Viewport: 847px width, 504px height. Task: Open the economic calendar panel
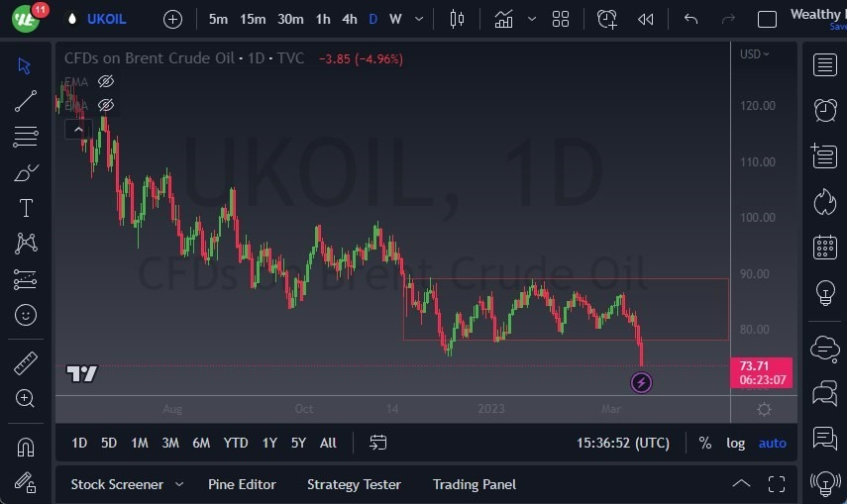point(824,248)
